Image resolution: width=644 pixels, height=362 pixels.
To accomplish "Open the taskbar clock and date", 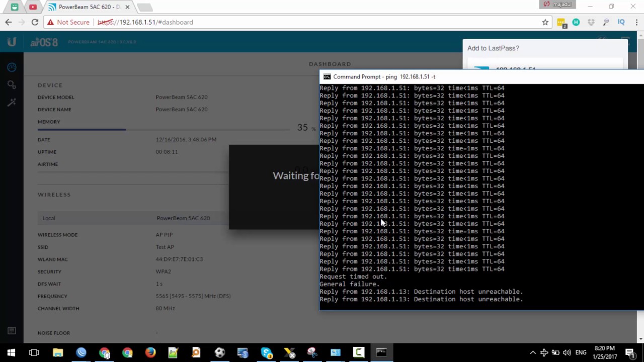I will tap(604, 352).
